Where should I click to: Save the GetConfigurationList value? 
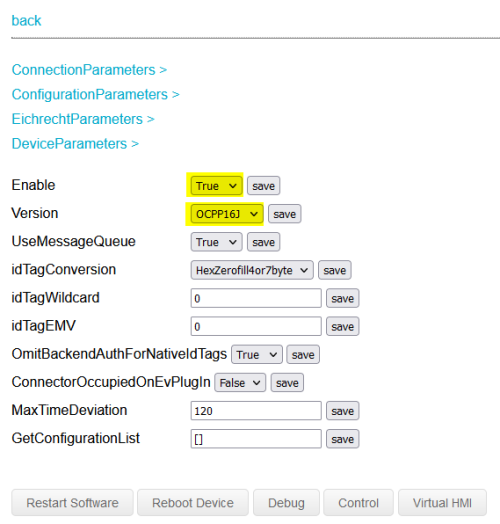point(343,439)
